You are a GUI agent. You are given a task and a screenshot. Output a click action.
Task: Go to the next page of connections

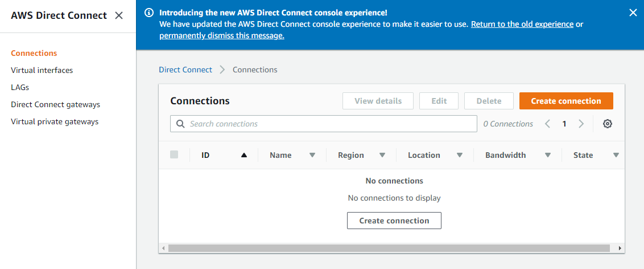[581, 124]
